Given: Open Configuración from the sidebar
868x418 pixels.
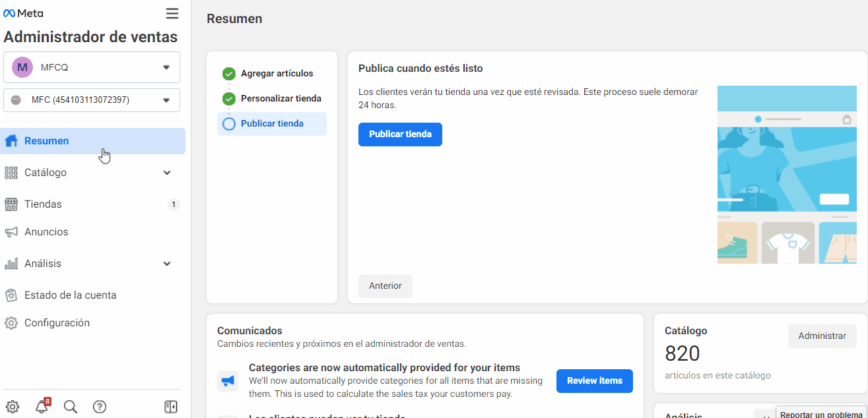Looking at the screenshot, I should (x=57, y=322).
